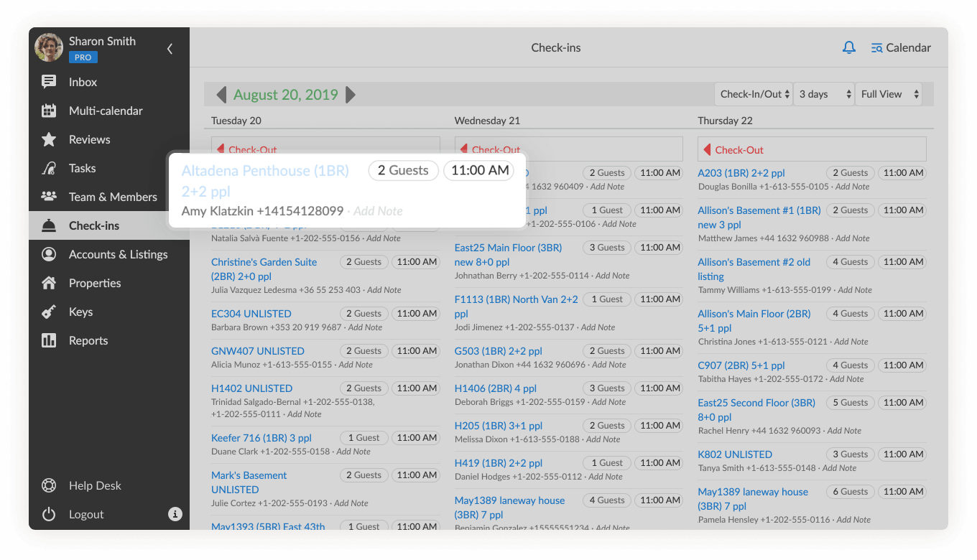Open F1113 (1BR) North Van listing
This screenshot has height=560, width=977.
click(x=517, y=307)
